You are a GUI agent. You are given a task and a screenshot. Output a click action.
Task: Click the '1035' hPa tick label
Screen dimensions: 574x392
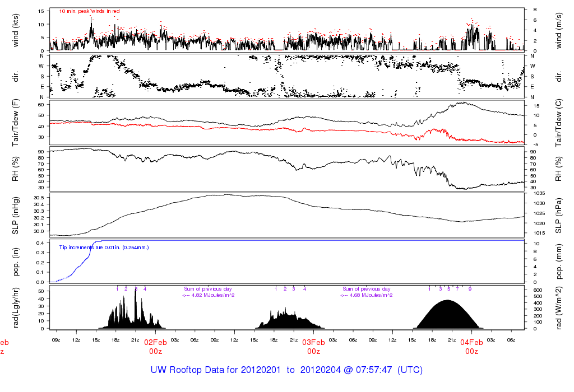(540, 193)
